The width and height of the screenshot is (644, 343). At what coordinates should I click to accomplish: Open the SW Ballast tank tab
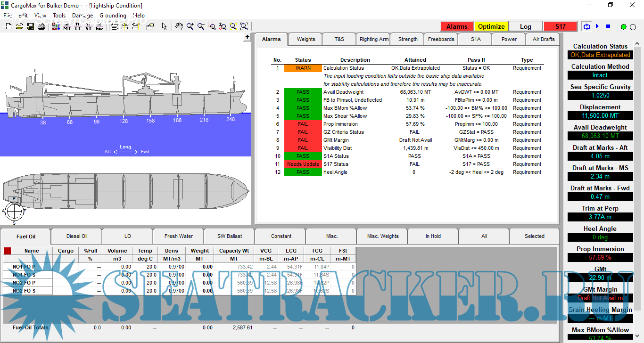click(x=230, y=236)
